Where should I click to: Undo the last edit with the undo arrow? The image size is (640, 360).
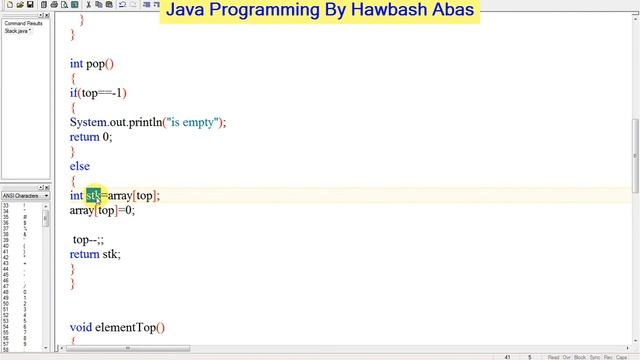(x=122, y=4)
